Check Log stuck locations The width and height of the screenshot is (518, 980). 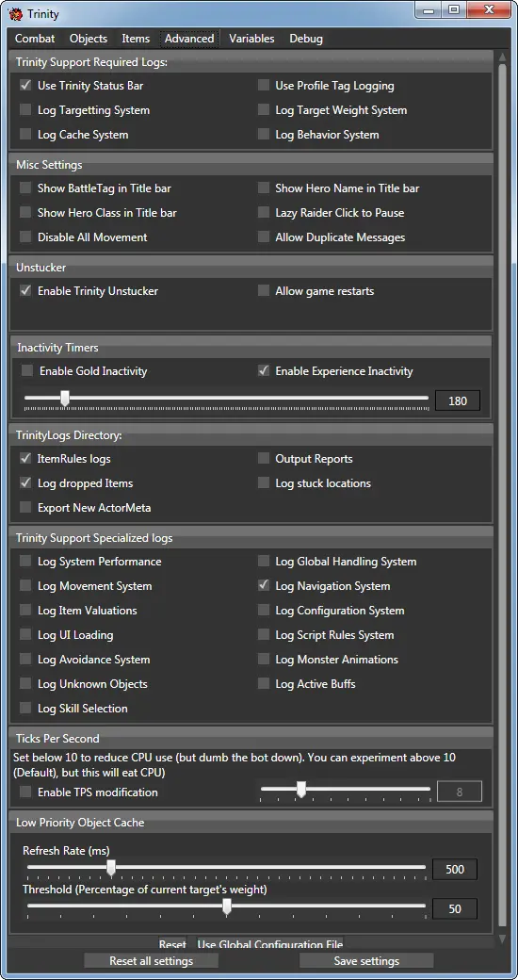click(x=264, y=483)
